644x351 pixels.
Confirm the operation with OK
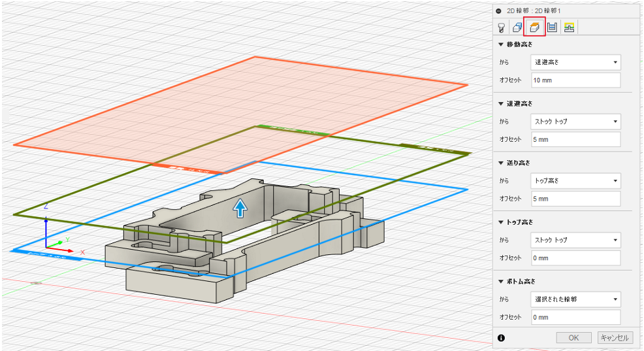pyautogui.click(x=573, y=338)
